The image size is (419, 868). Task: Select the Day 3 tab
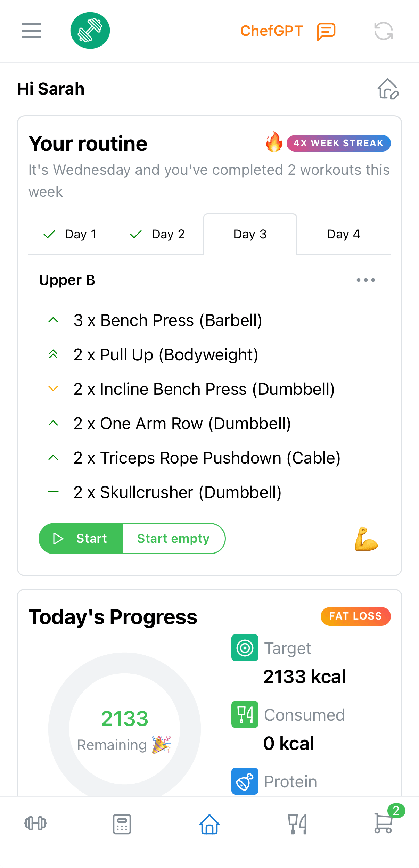tap(250, 234)
